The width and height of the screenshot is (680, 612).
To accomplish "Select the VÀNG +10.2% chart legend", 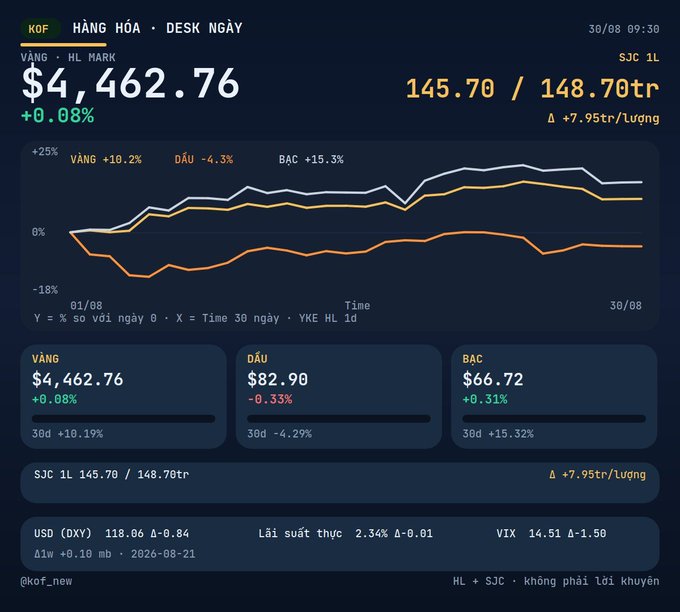I will point(106,159).
